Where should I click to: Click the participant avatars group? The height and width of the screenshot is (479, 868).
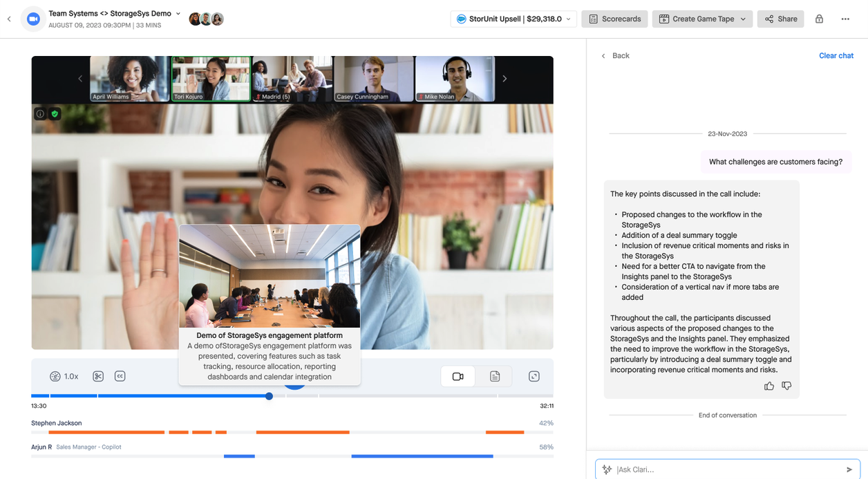(206, 19)
